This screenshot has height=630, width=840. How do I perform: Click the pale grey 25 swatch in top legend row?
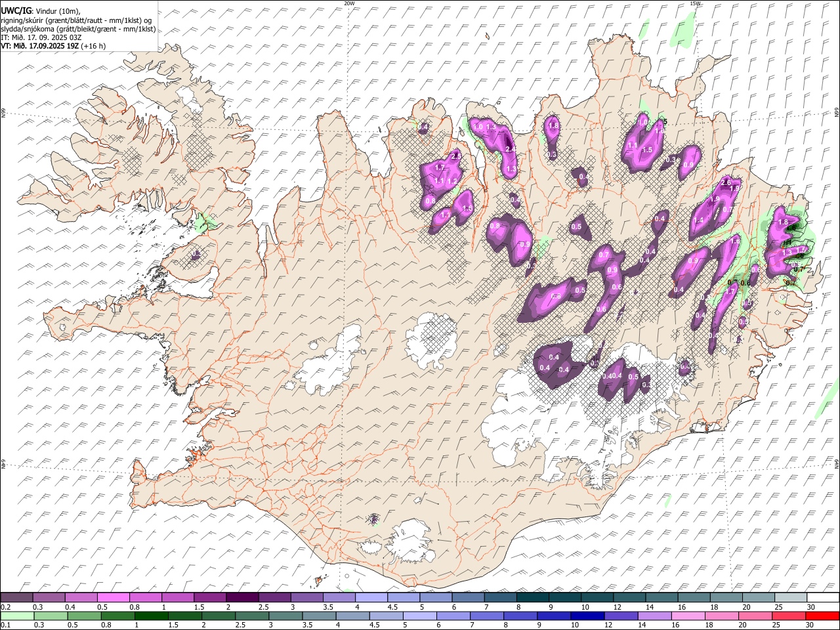pyautogui.click(x=789, y=597)
